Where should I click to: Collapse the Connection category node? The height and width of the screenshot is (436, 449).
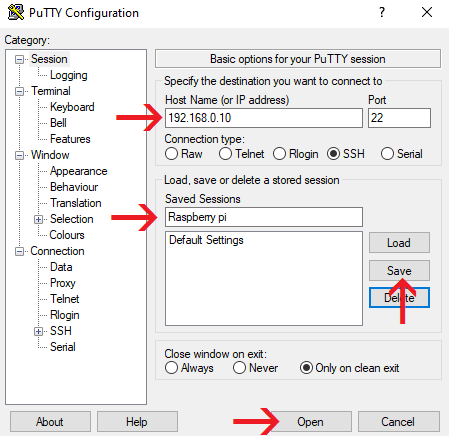tap(20, 251)
